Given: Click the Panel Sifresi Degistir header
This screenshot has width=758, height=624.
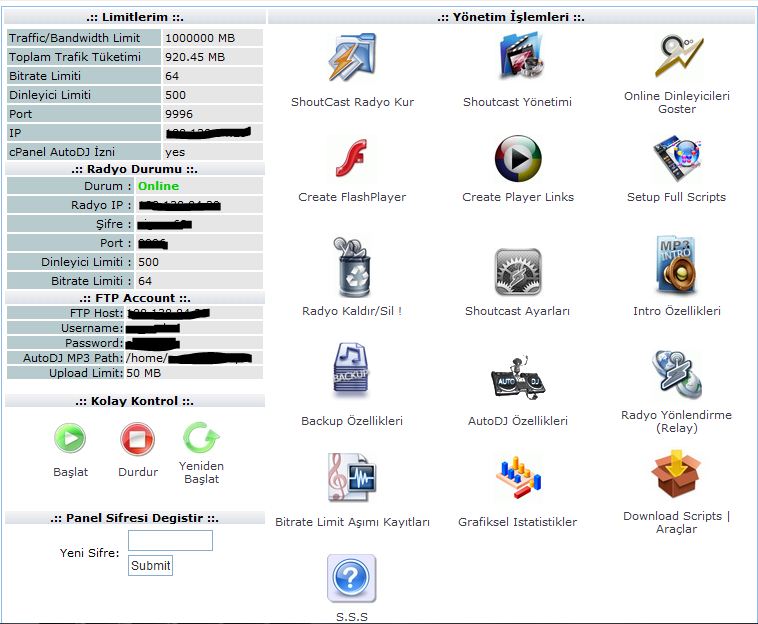Looking at the screenshot, I should pos(135,518).
